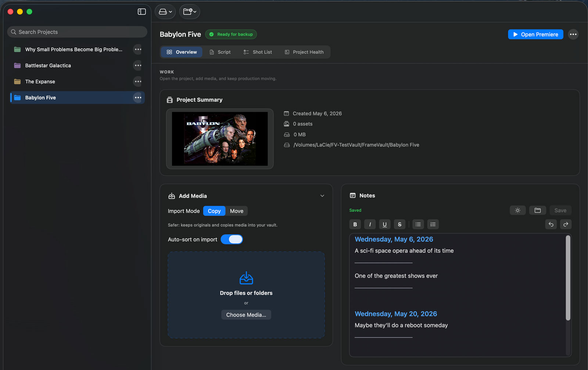Click the note about a reboot someday
588x370 pixels.
point(401,325)
